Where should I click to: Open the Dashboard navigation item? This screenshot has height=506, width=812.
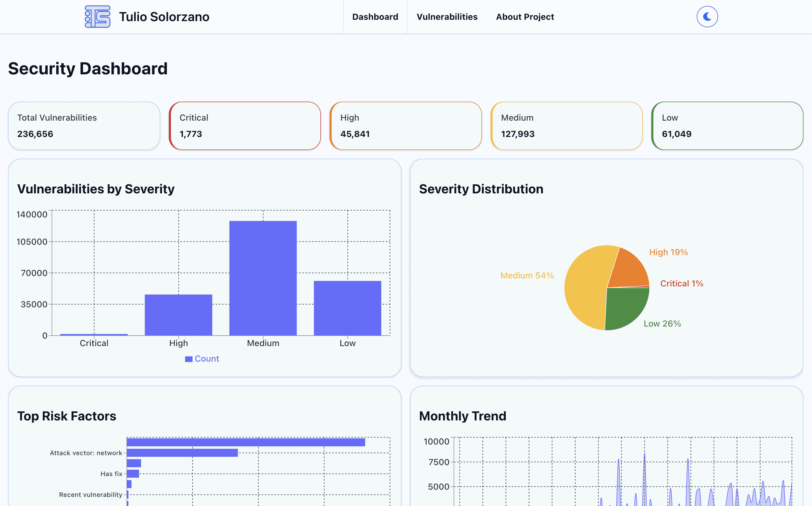(x=375, y=16)
